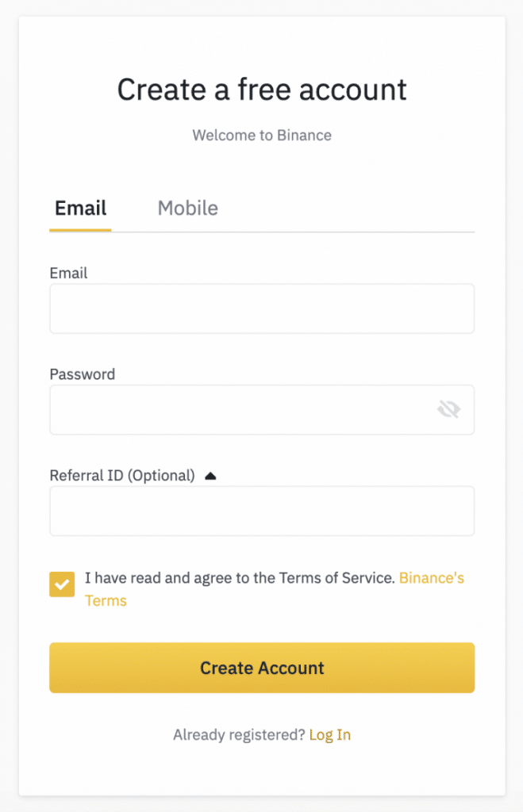Screen dimensions: 523x812
Task: Click the Create a free account heading
Action: pos(262,89)
